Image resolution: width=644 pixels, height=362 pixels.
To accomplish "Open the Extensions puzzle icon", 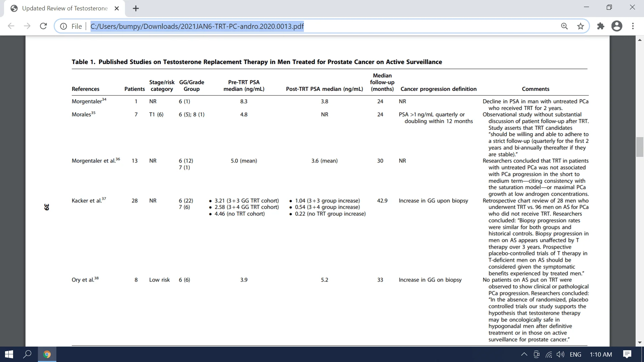I will (x=601, y=26).
